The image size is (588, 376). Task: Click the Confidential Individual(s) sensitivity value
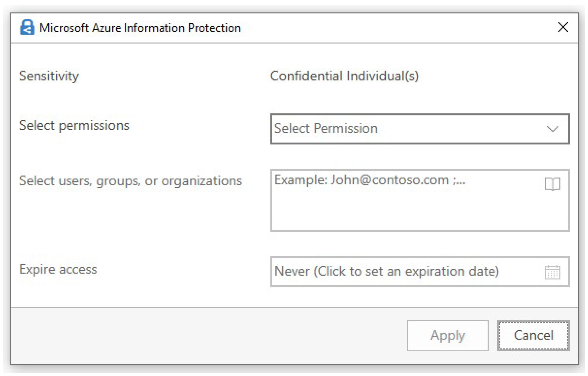click(344, 76)
